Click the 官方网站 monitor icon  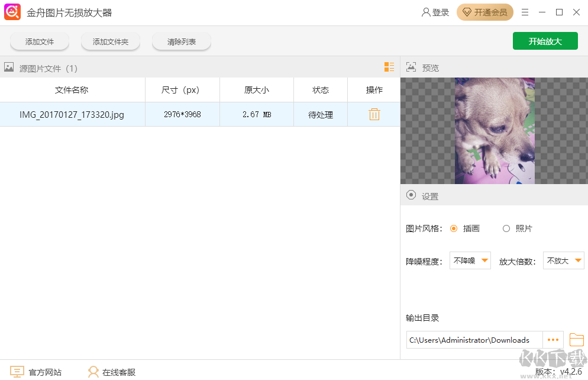(x=18, y=372)
